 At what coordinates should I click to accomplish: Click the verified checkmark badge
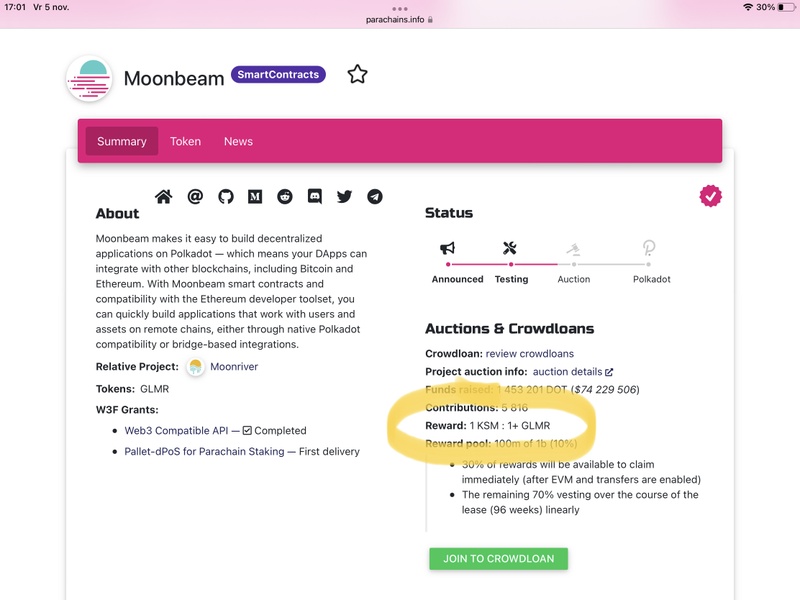(711, 196)
